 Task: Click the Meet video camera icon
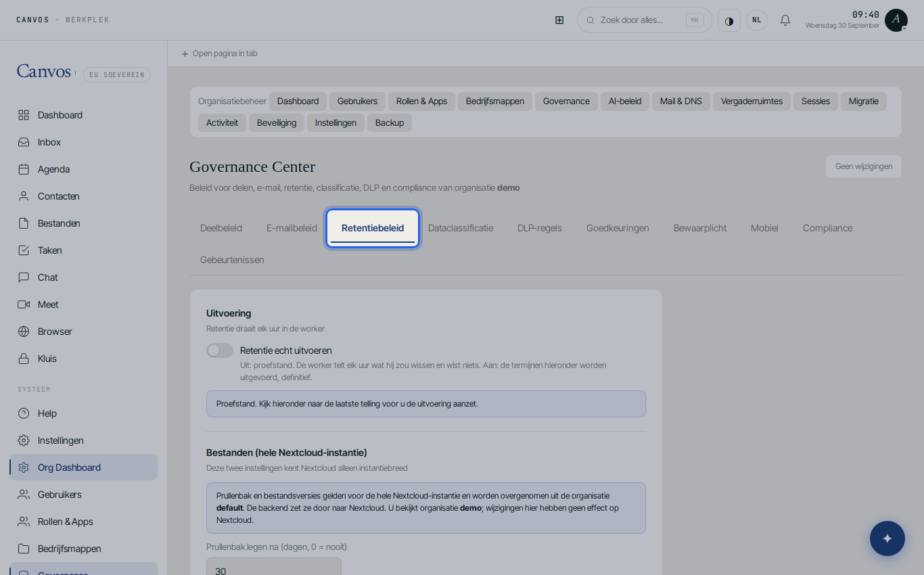[24, 304]
